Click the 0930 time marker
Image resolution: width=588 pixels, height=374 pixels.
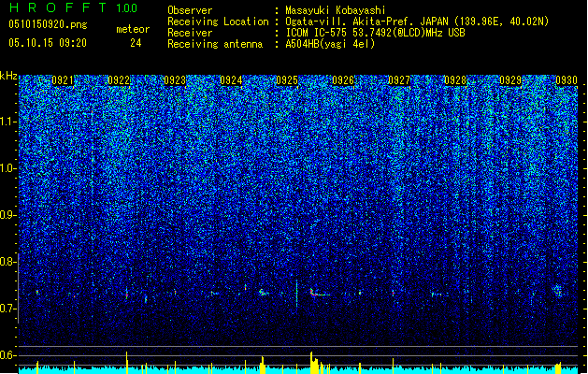point(566,80)
